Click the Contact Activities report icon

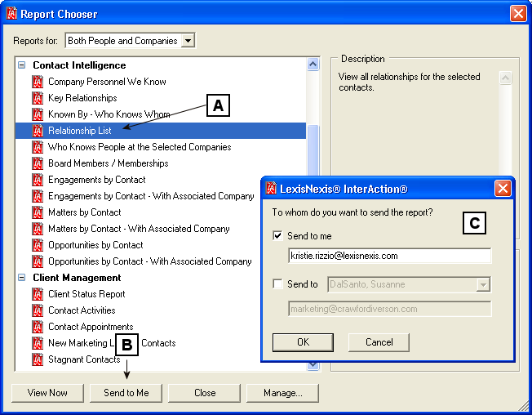tap(38, 310)
